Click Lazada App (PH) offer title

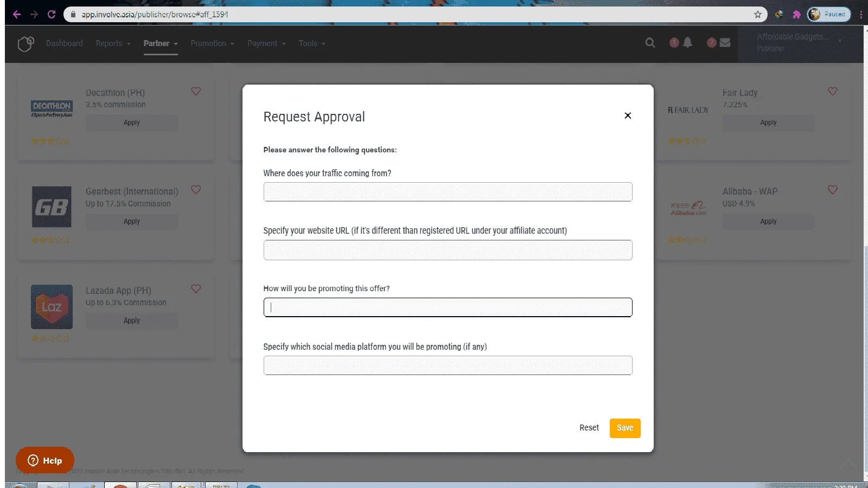[x=118, y=291]
